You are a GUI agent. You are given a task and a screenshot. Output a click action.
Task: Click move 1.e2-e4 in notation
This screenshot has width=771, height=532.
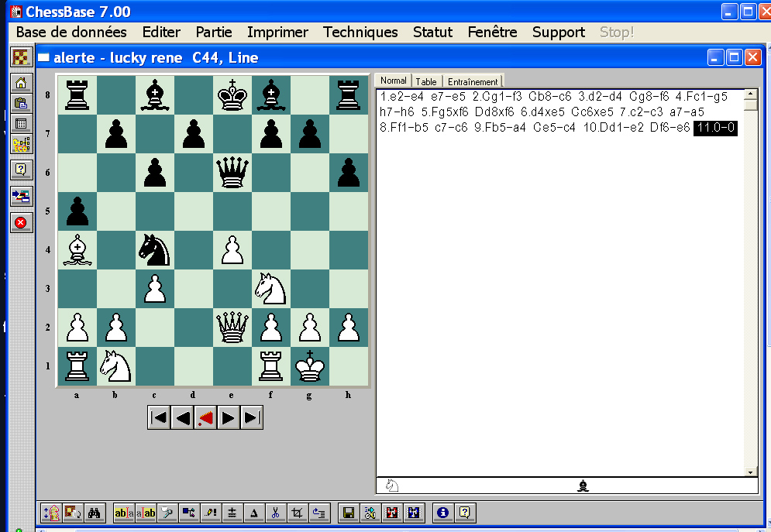[401, 97]
